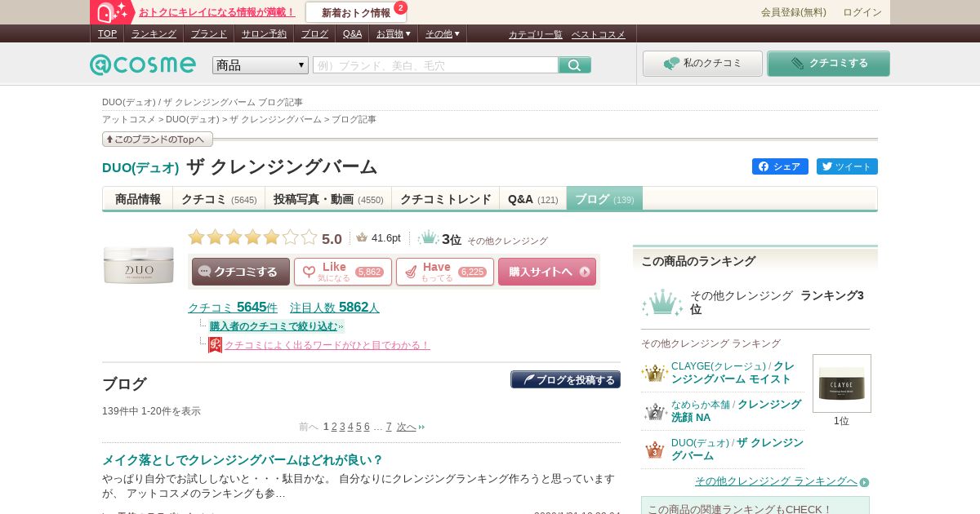The image size is (980, 514).
Task: Switch to the クチコミ (5645) tab
Action: click(219, 199)
